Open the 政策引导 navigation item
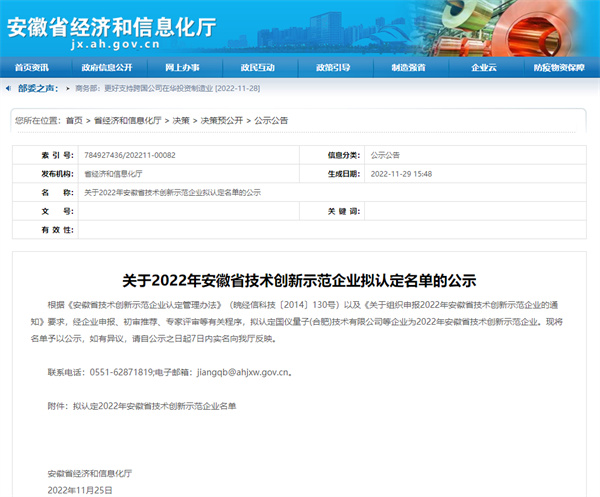The width and height of the screenshot is (600, 497). [x=333, y=68]
